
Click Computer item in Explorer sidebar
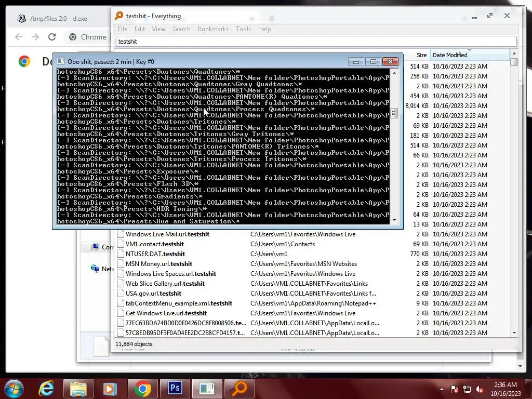tap(102, 247)
